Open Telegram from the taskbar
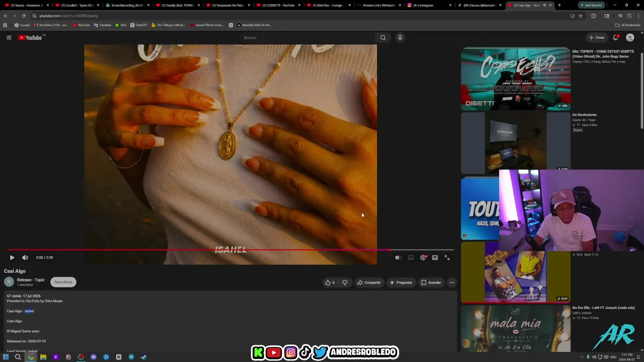Screen dimensions: 644x362 [x=131, y=357]
